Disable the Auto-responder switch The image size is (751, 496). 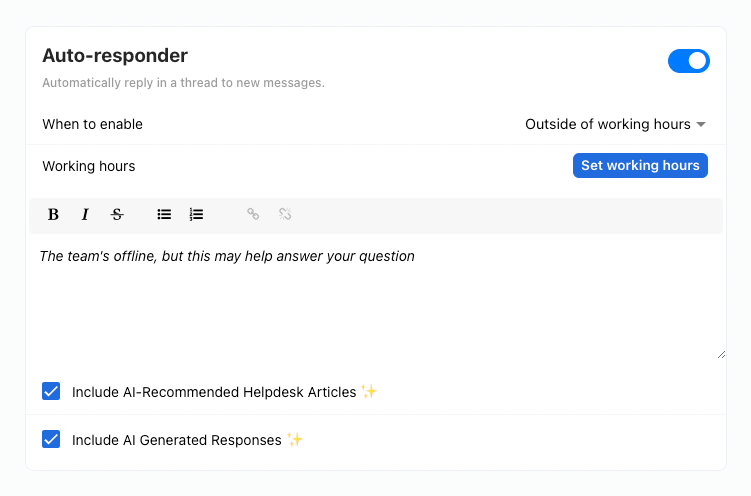[688, 61]
